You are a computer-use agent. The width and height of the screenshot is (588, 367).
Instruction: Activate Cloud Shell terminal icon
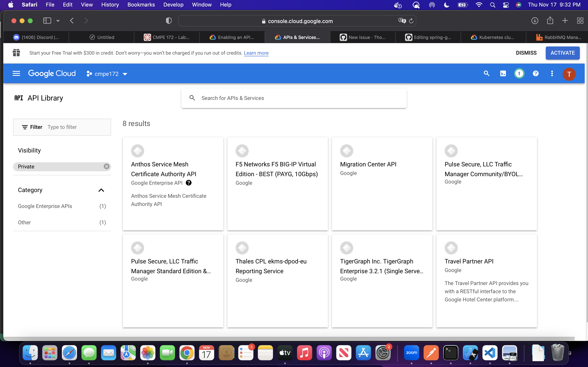[503, 74]
